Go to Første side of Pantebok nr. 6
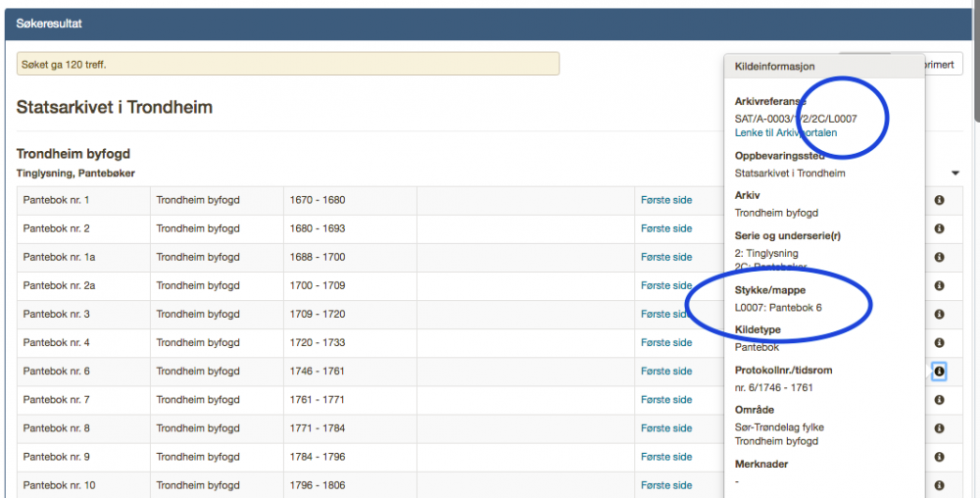 point(666,372)
